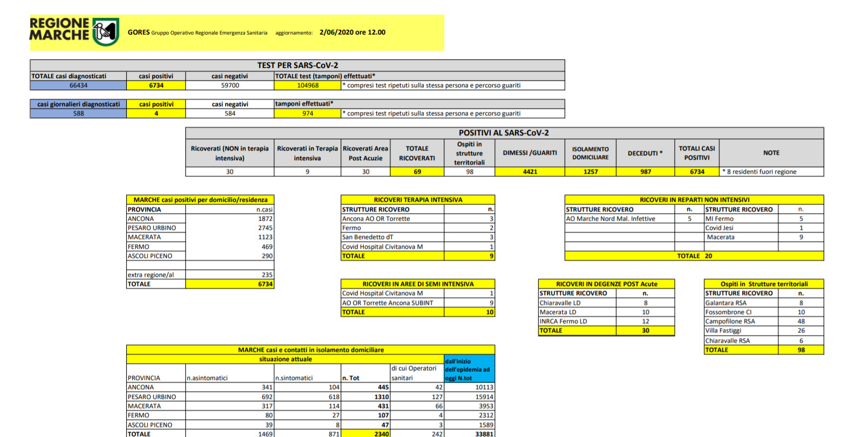Click the n.sintomatici column header

coord(294,378)
